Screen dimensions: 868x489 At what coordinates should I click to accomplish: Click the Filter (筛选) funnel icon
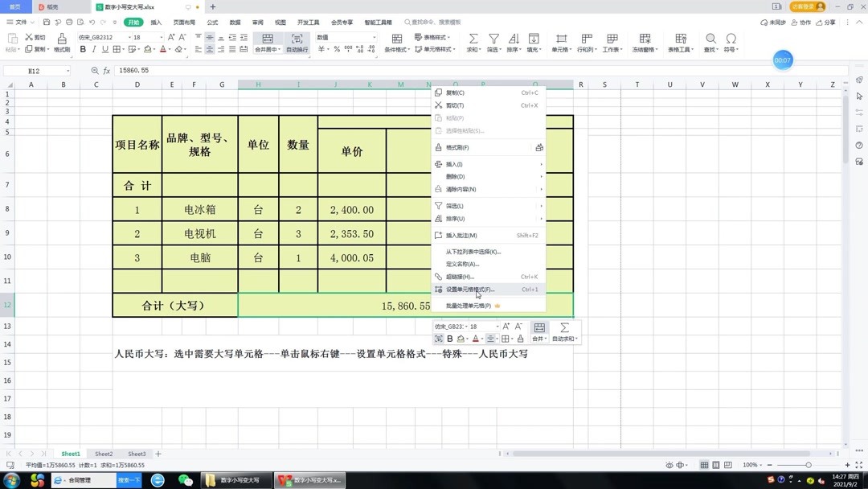click(493, 39)
